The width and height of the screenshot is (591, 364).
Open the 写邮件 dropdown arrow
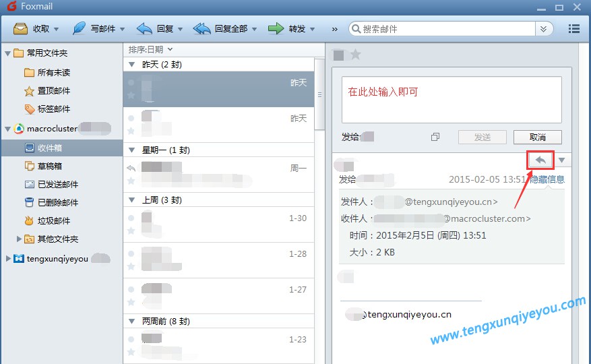click(122, 29)
